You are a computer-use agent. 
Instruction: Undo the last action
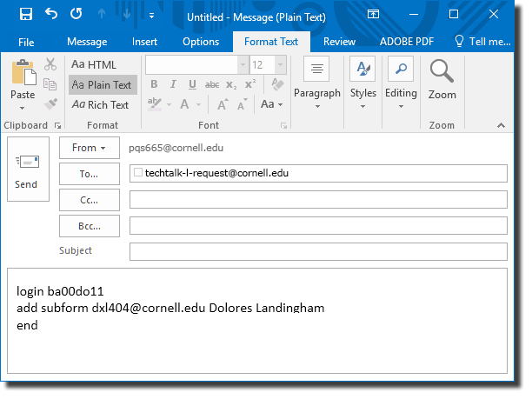tap(51, 14)
